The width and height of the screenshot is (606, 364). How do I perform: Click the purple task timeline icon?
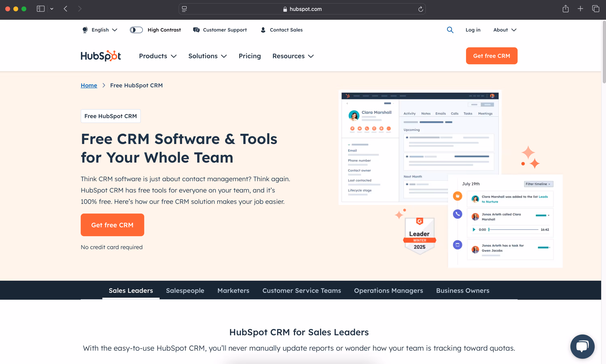[x=457, y=245]
